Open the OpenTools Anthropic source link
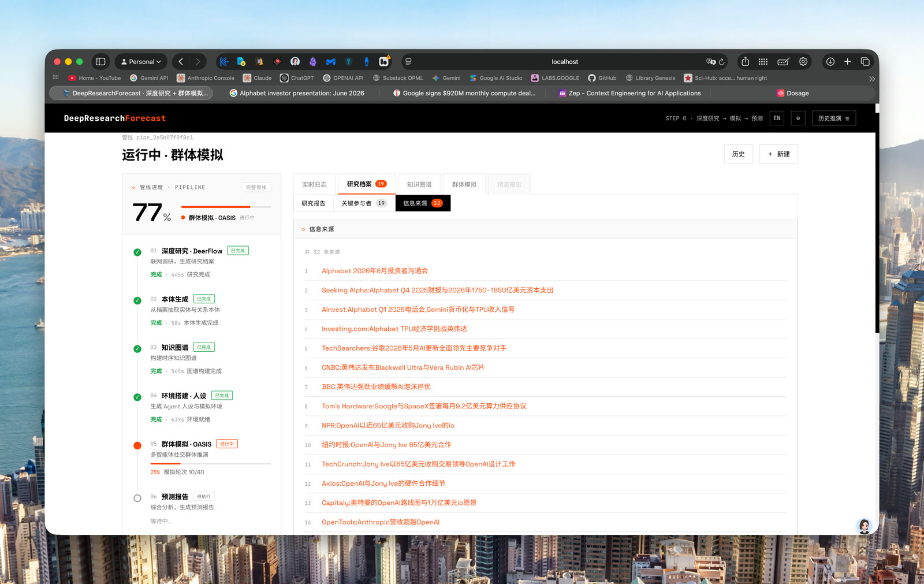 click(381, 522)
